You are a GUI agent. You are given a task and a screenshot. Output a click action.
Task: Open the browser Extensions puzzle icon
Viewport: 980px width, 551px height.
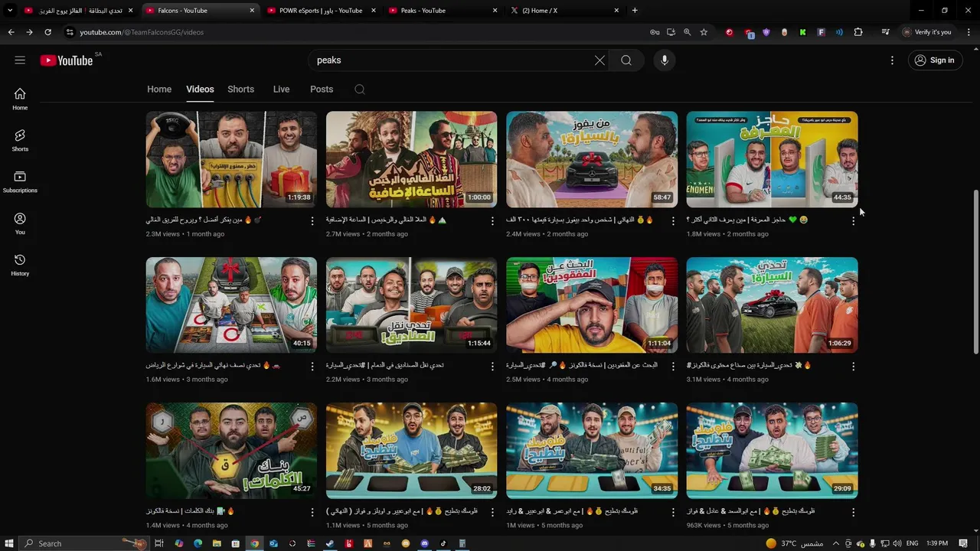click(x=858, y=32)
